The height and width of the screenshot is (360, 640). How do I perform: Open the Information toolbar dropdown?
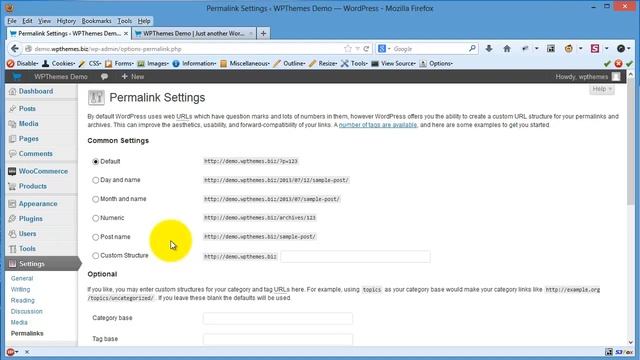(x=194, y=63)
